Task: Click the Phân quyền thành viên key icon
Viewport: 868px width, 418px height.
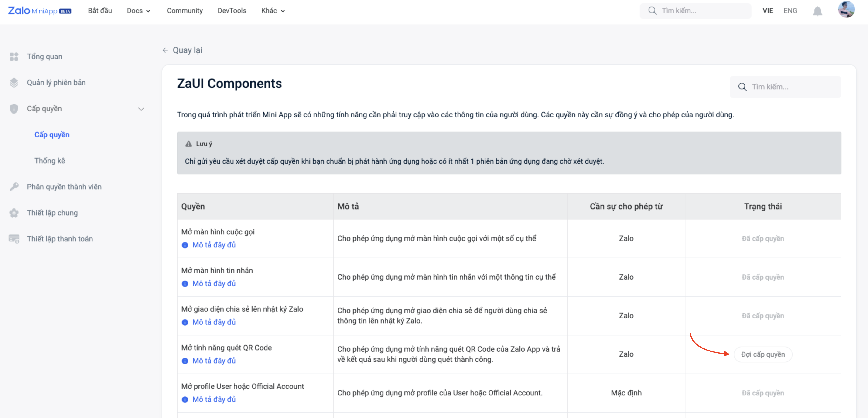Action: [x=14, y=187]
